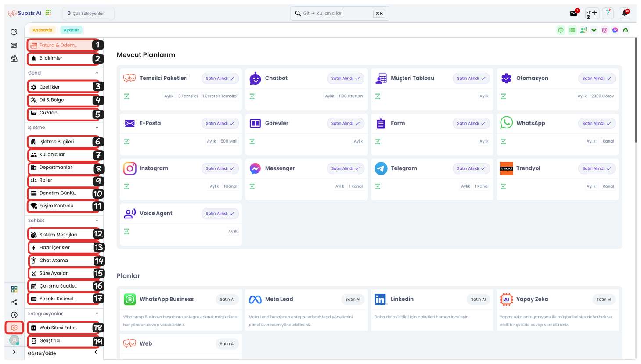Click the green chatbot robot status icon

click(561, 30)
